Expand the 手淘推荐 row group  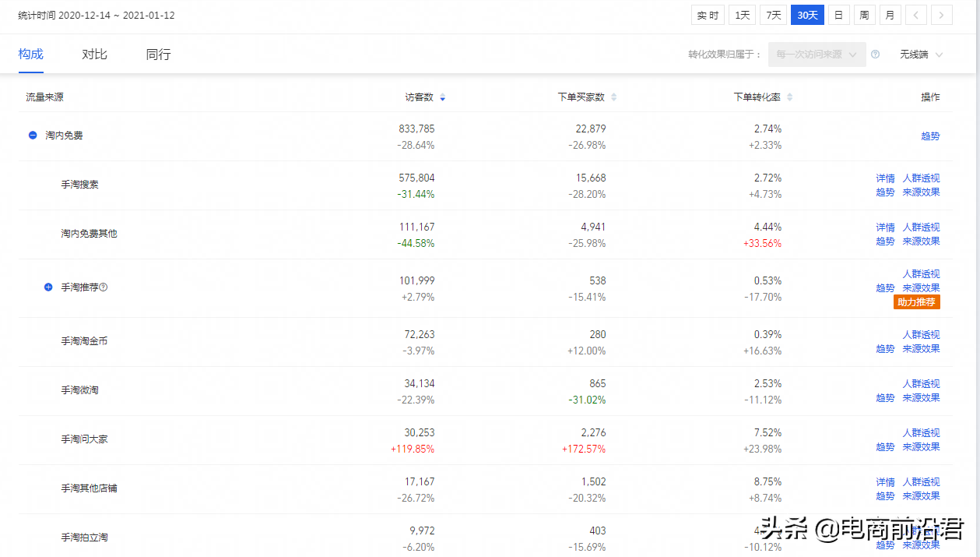[47, 287]
